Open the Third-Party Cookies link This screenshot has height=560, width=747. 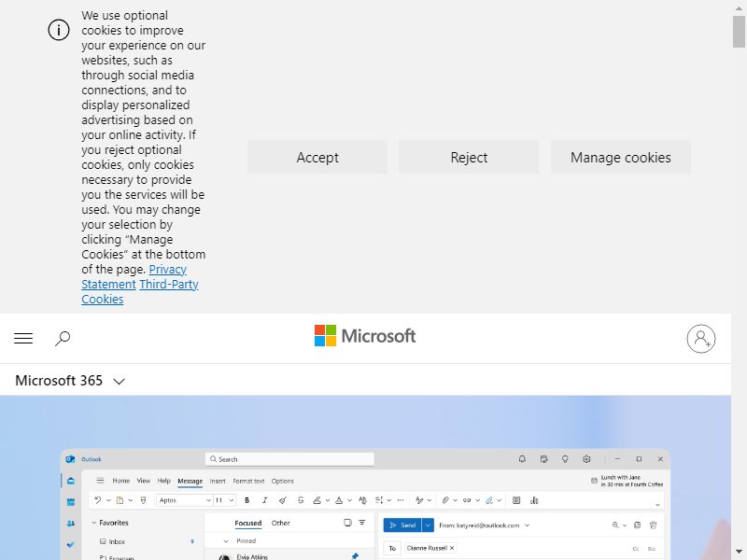tap(140, 291)
